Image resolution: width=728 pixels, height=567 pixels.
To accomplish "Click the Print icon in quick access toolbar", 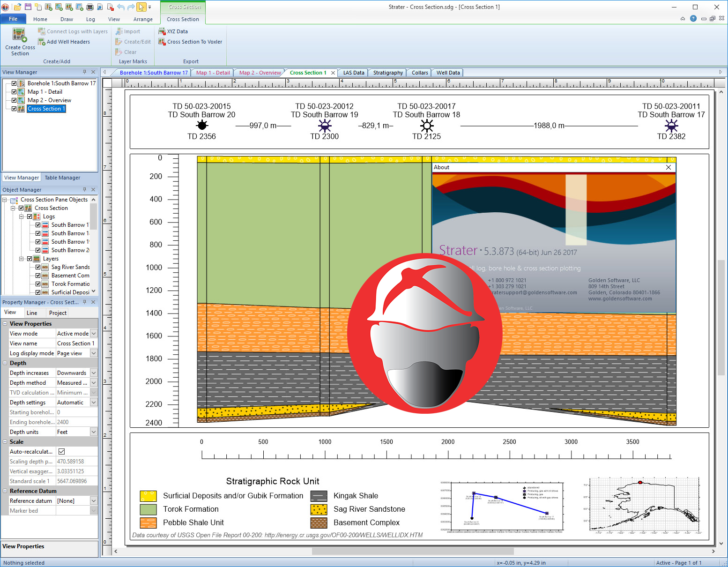I will (x=90, y=7).
